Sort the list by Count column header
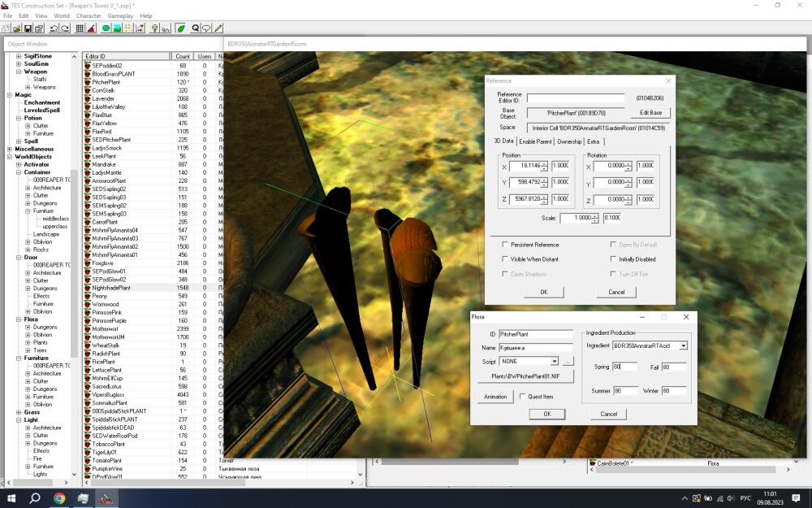The height and width of the screenshot is (508, 812). point(182,56)
